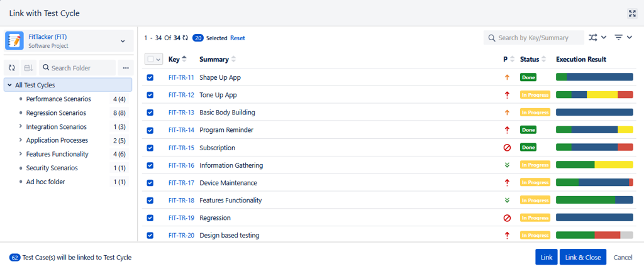Uncheck the FIT-TR-16 row checkbox

tap(150, 165)
